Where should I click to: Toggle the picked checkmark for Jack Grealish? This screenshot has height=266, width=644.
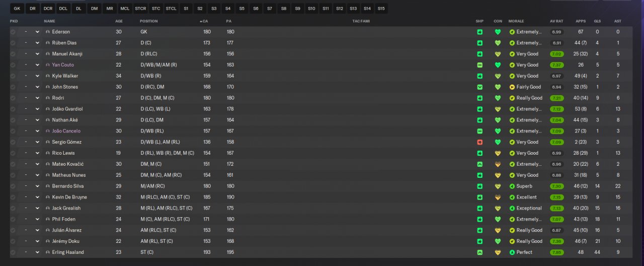pos(13,208)
